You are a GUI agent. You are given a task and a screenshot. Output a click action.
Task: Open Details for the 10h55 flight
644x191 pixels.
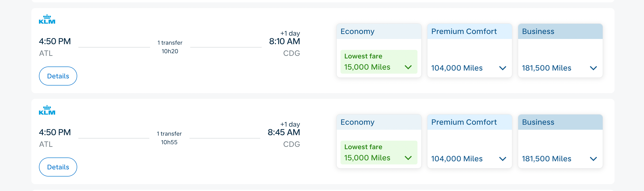tap(58, 167)
